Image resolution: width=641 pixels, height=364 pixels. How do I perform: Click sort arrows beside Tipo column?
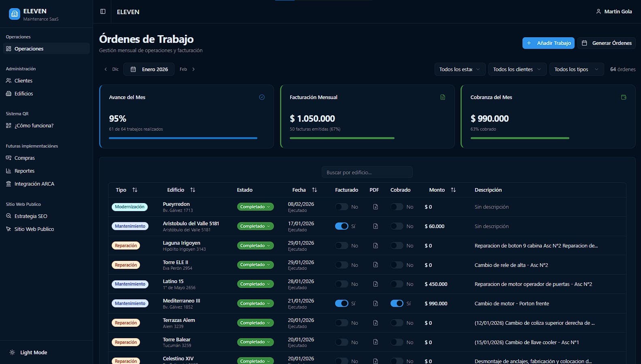pyautogui.click(x=135, y=190)
